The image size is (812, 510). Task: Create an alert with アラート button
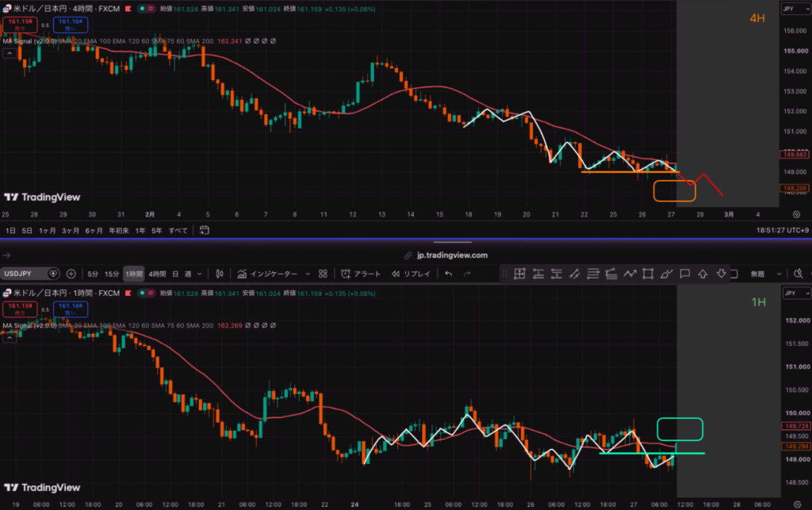coord(361,274)
